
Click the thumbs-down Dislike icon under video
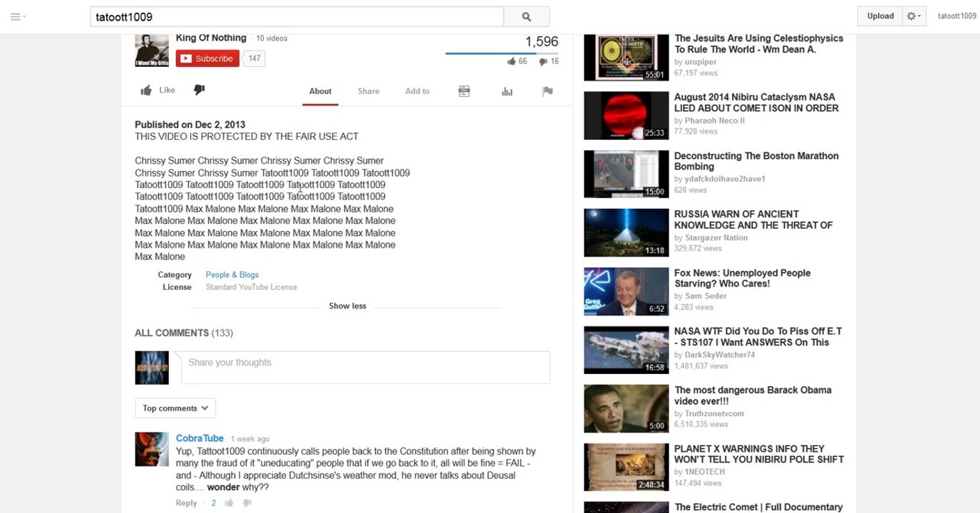[x=200, y=90]
